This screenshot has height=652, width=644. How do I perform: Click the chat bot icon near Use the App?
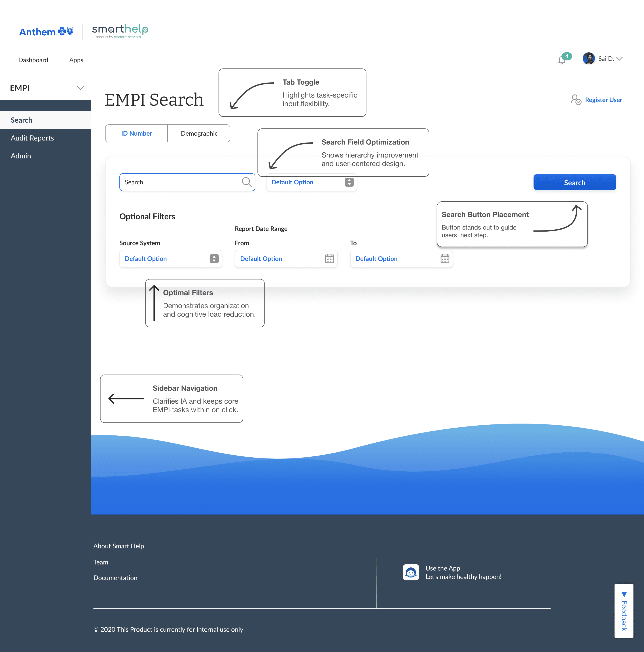coord(411,572)
